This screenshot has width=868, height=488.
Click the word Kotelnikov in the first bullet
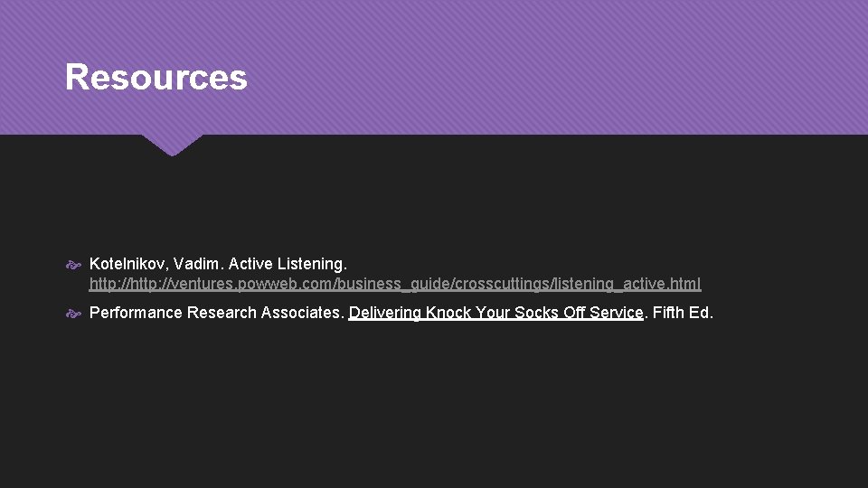tap(127, 264)
